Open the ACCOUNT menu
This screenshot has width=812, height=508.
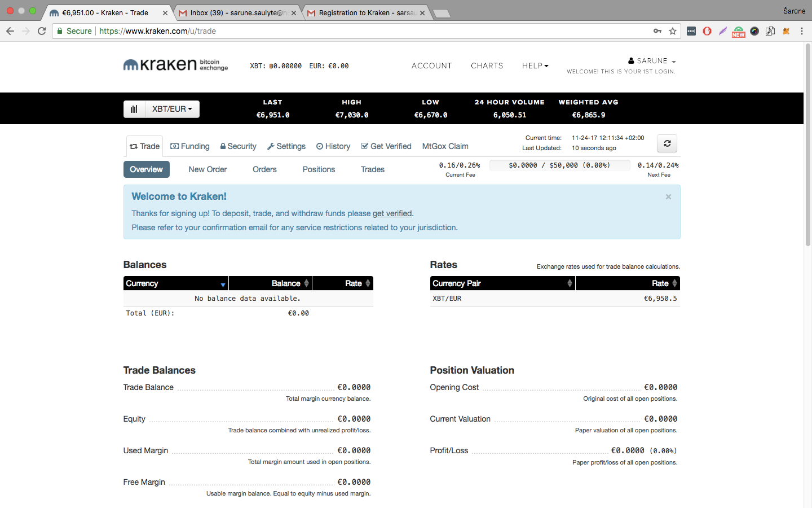pos(432,66)
